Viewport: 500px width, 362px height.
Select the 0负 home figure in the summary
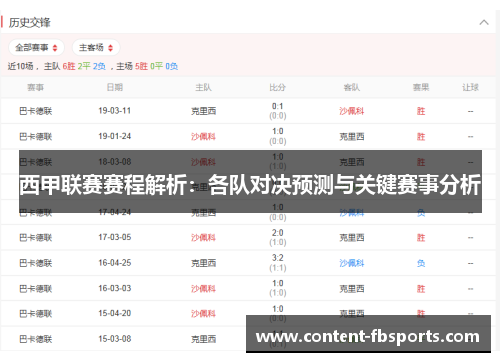[x=172, y=66]
